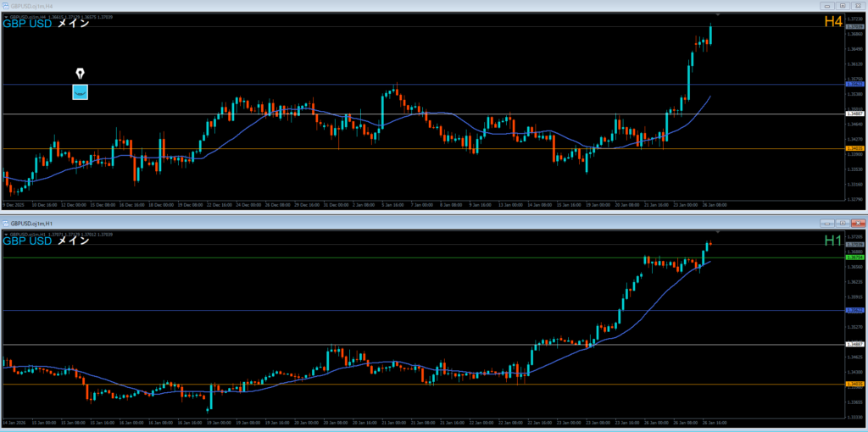
Task: Minimize the GBPUSD H1 chart window
Action: (x=829, y=224)
